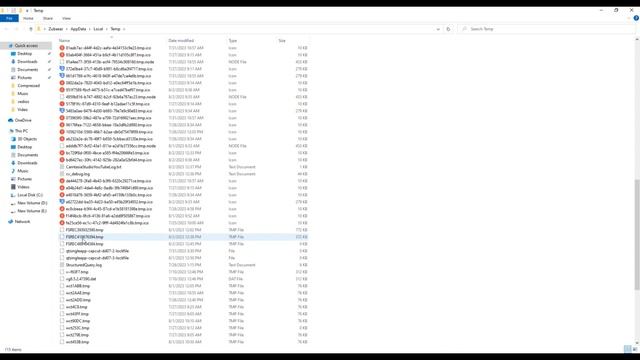Click the Downloads icon under This PC
This screenshot has width=640, height=360.
(x=13, y=163)
